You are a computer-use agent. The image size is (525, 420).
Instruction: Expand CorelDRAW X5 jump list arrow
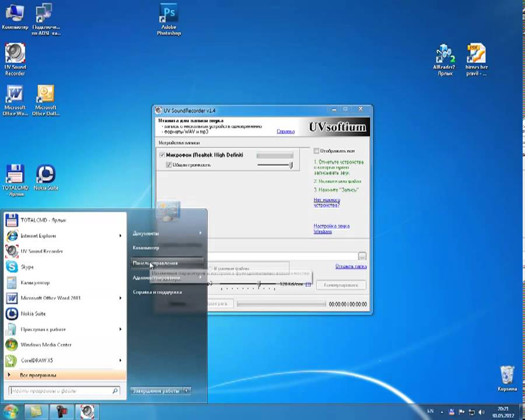120,360
